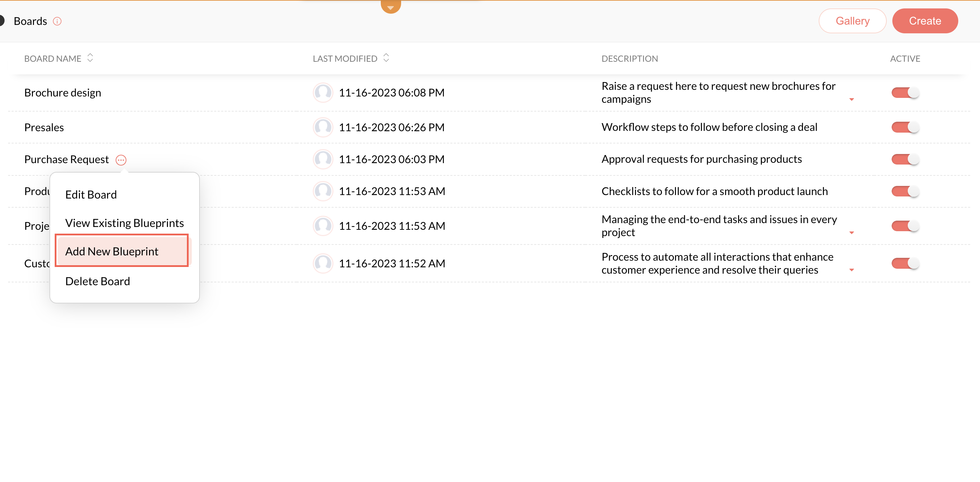Viewport: 980px width, 482px height.
Task: Deactivate the Purchase Request board toggle
Action: pos(905,159)
